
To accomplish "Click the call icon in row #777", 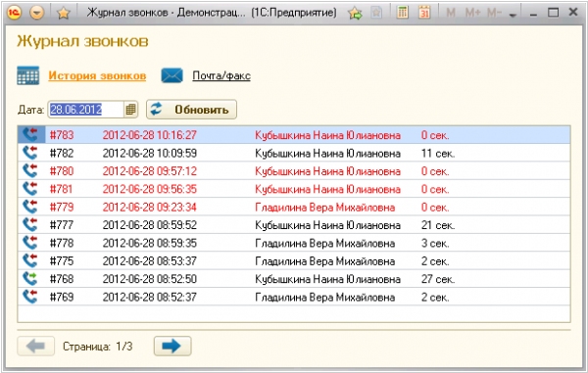I will (x=30, y=224).
